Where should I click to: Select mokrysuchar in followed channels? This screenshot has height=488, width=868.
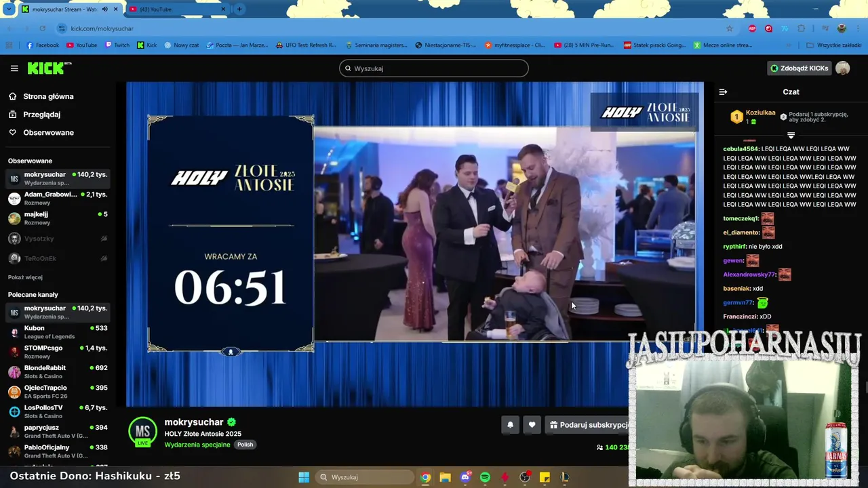coord(58,178)
